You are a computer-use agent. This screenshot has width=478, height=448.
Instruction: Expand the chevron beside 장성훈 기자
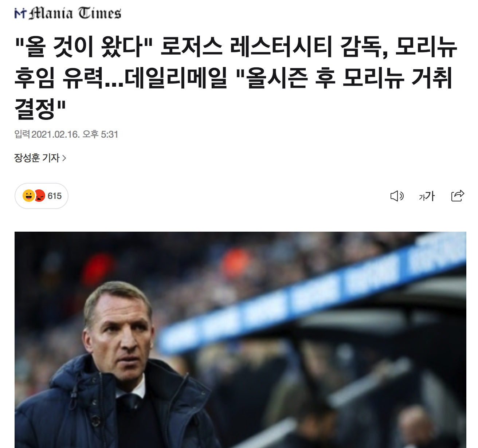tap(64, 158)
